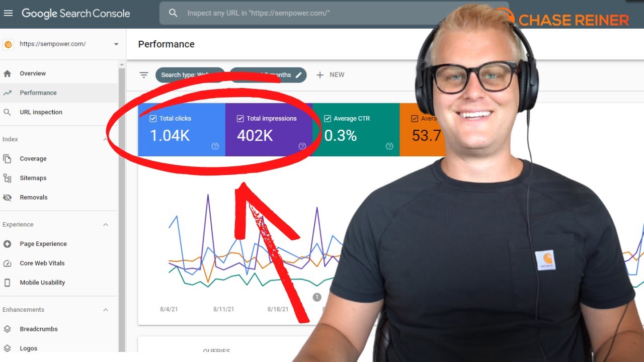Click the help icon on Total impressions card
Screen dimensions: 644x362
point(302,146)
